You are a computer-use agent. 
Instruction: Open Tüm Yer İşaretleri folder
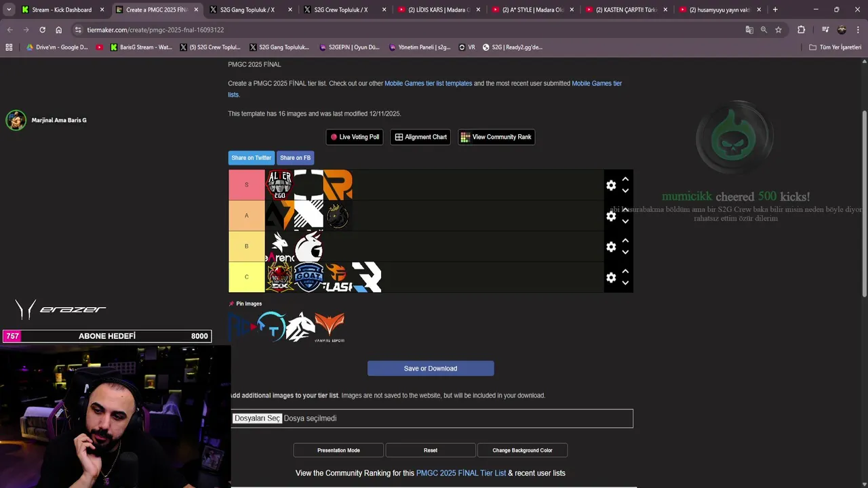(x=835, y=47)
